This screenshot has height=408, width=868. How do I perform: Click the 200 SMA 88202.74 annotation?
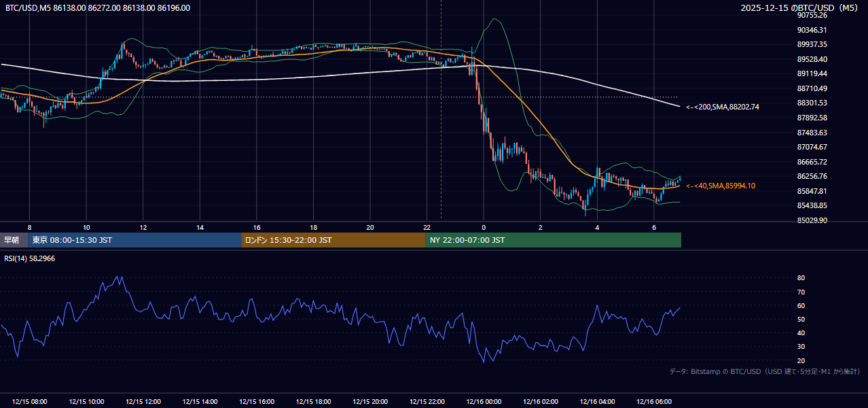pyautogui.click(x=723, y=107)
